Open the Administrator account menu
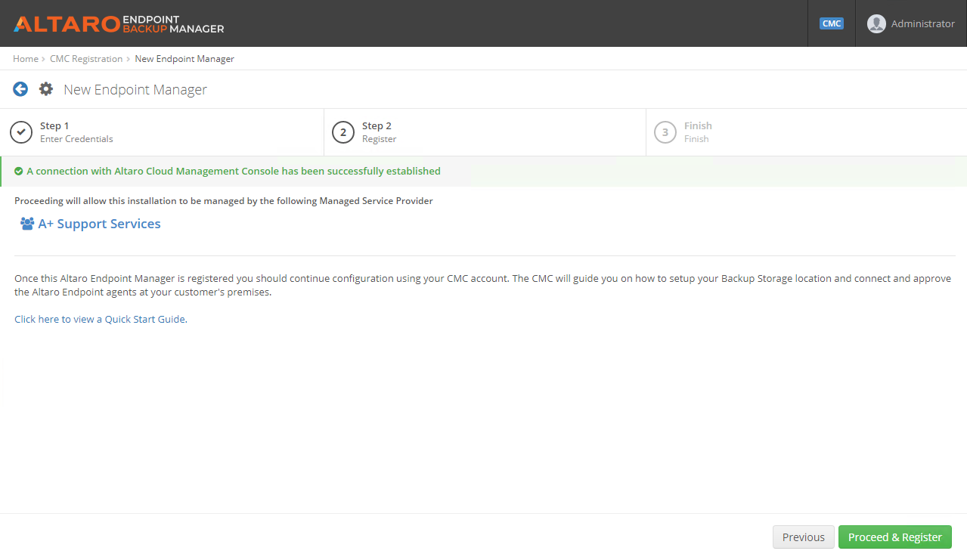Screen dimensions: 967x560 click(x=911, y=23)
